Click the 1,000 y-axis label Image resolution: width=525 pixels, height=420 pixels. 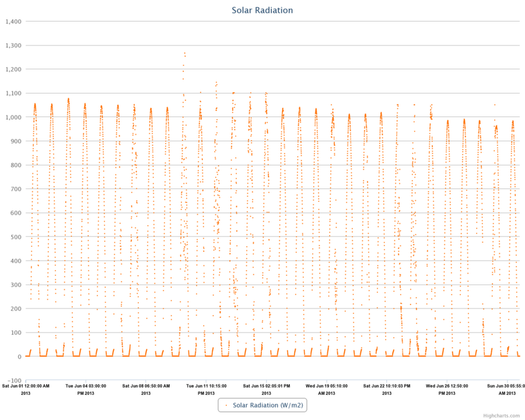[13, 117]
